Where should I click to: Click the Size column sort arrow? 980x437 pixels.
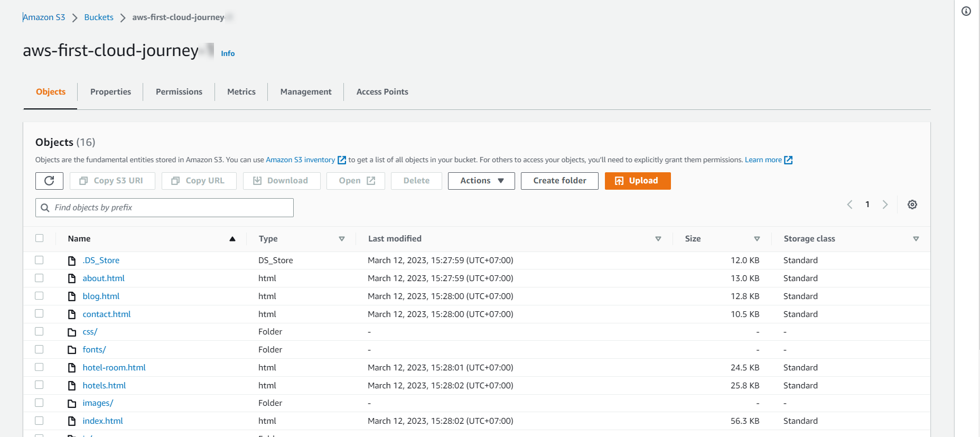pyautogui.click(x=757, y=239)
